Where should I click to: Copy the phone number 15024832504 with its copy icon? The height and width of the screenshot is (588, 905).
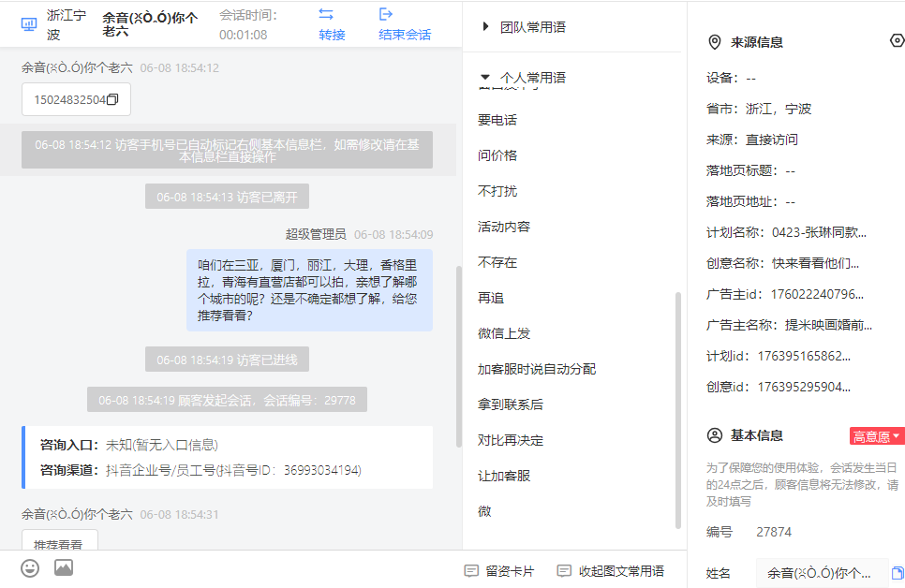point(112,100)
